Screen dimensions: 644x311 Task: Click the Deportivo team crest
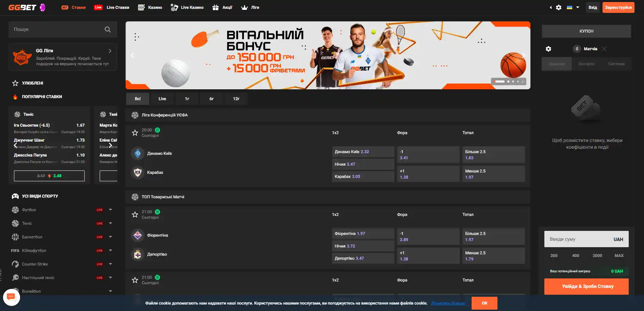[138, 254]
